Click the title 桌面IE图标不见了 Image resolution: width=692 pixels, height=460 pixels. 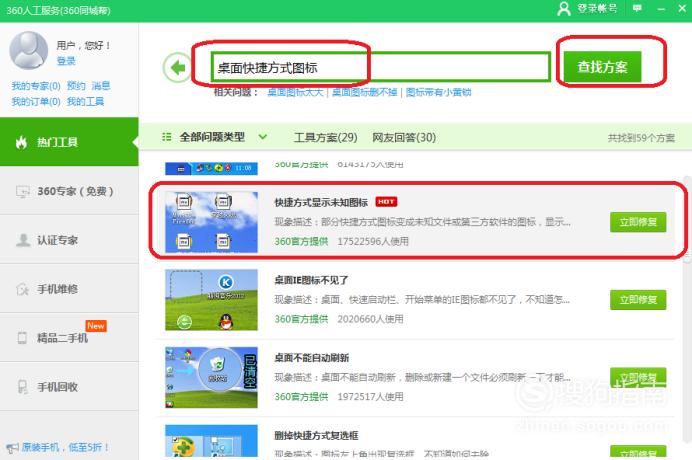(x=311, y=280)
